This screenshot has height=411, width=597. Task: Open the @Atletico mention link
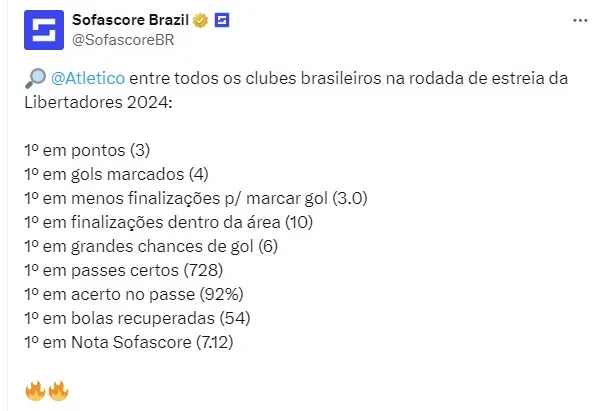[x=88, y=78]
